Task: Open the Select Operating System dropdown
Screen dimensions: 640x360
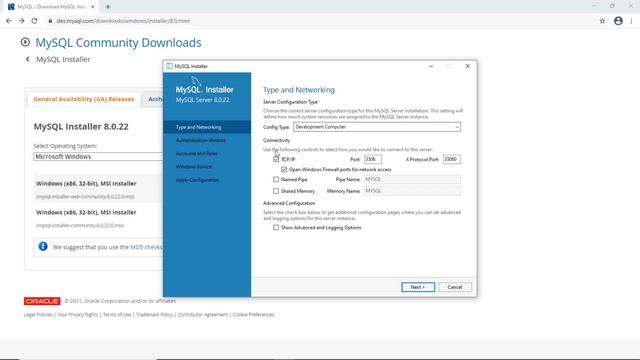Action: point(98,156)
